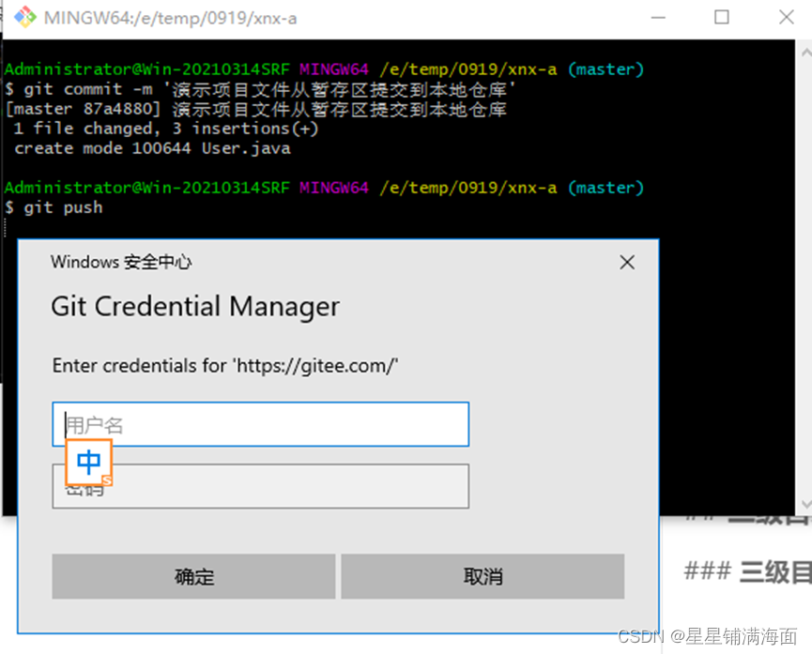This screenshot has width=812, height=654.
Task: Confirm credentials with the 确定 button
Action: (x=193, y=576)
